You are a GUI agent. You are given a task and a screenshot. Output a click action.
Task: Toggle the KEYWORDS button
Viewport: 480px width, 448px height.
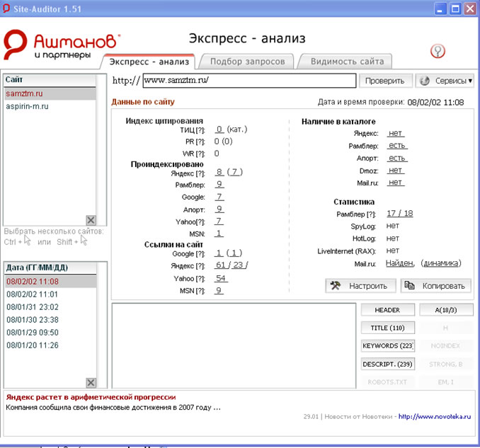pyautogui.click(x=387, y=345)
